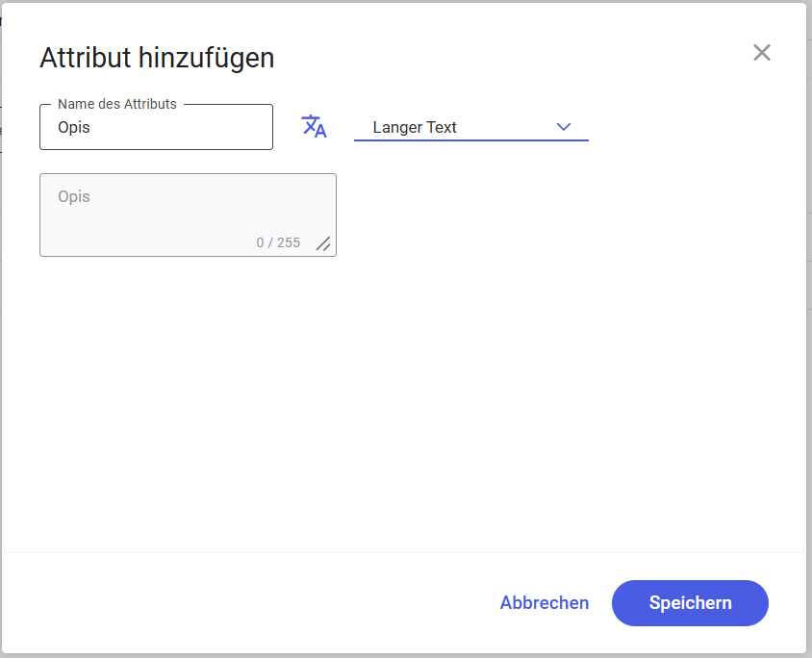
Task: Close the Attribut hinzufügen dialog with X
Action: 761,53
